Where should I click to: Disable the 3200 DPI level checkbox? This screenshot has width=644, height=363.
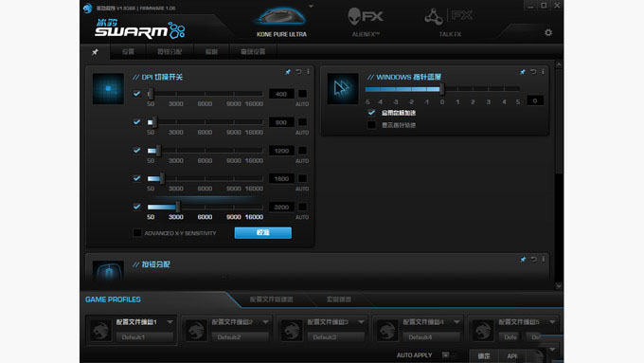pyautogui.click(x=136, y=207)
